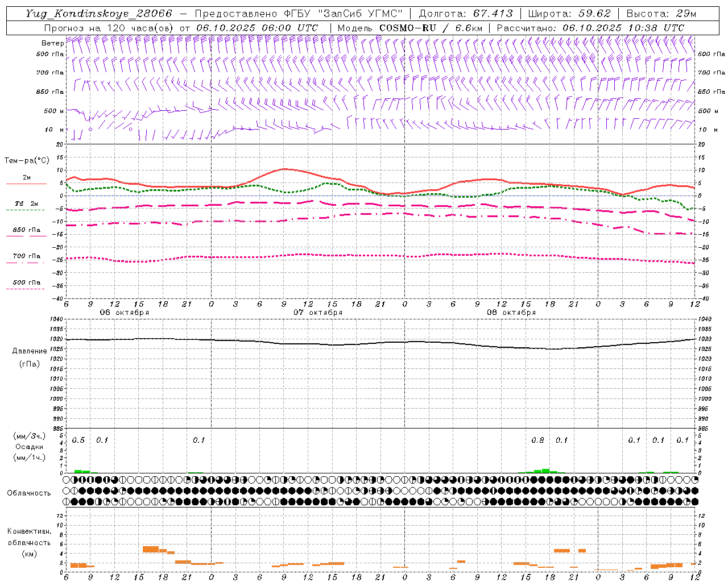Click the (км) unit label

pyautogui.click(x=30, y=554)
